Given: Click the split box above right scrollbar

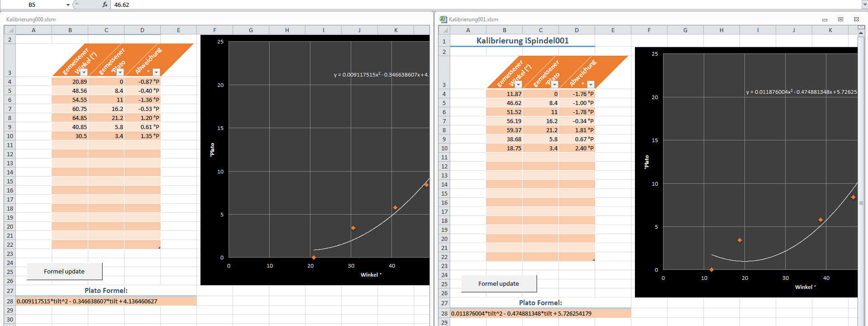Looking at the screenshot, I should (861, 27).
